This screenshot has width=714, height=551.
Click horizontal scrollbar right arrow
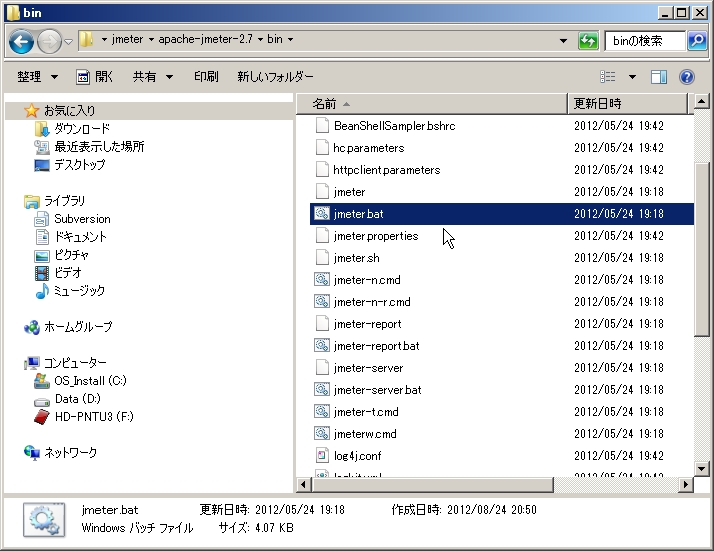coord(685,485)
